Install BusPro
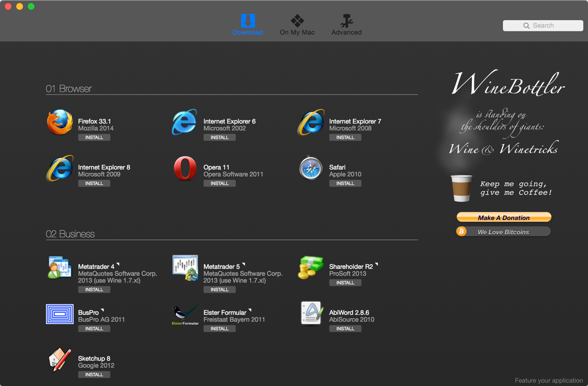The width and height of the screenshot is (588, 386). tap(94, 329)
